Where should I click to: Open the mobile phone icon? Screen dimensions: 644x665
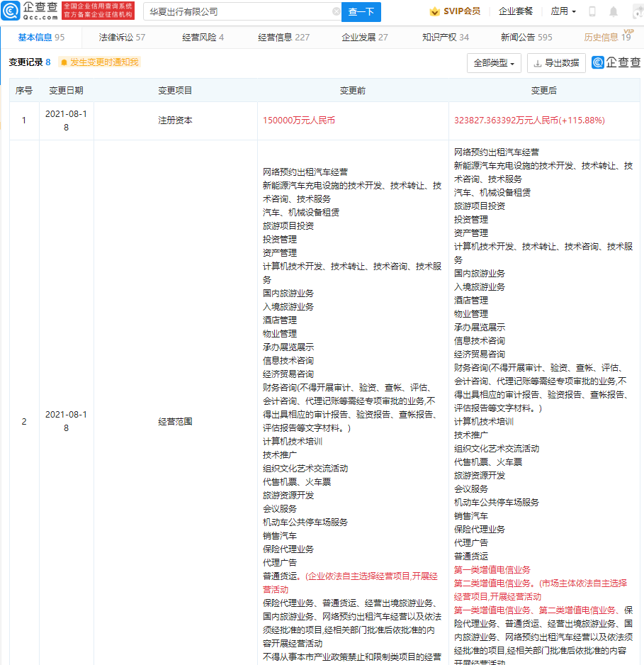pos(592,11)
